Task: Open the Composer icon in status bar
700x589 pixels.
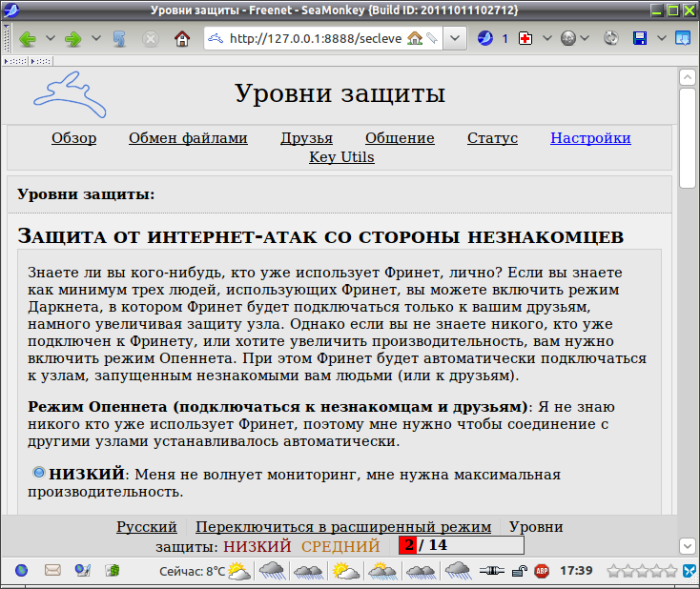Action: pyautogui.click(x=83, y=570)
